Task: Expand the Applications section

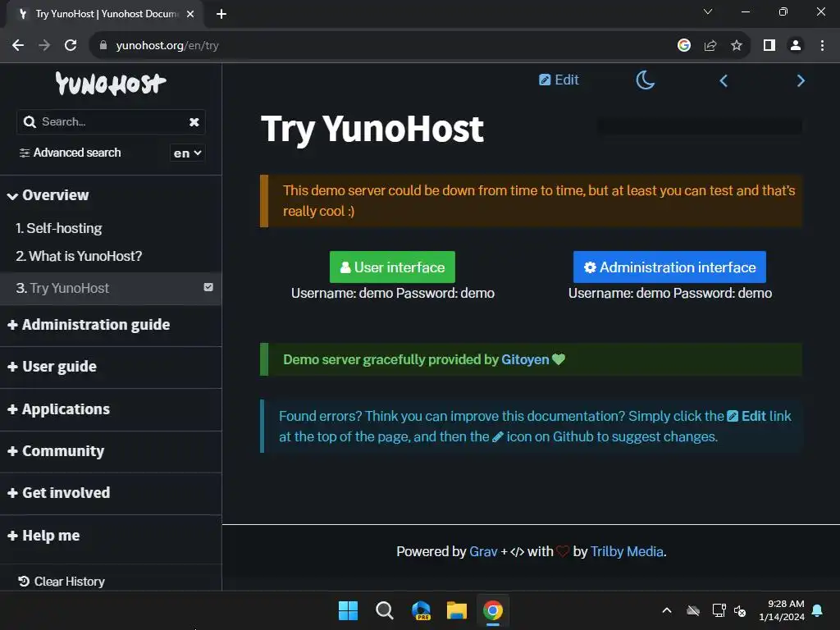Action: [59, 409]
